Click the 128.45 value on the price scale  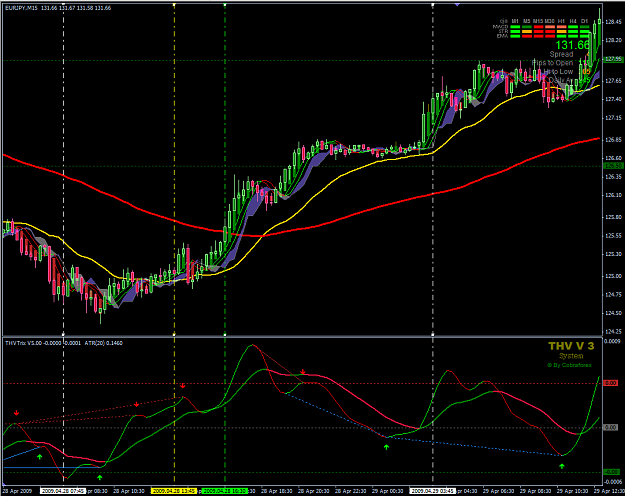click(614, 22)
